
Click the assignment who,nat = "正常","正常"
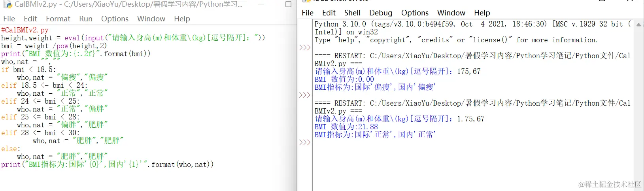[62, 93]
